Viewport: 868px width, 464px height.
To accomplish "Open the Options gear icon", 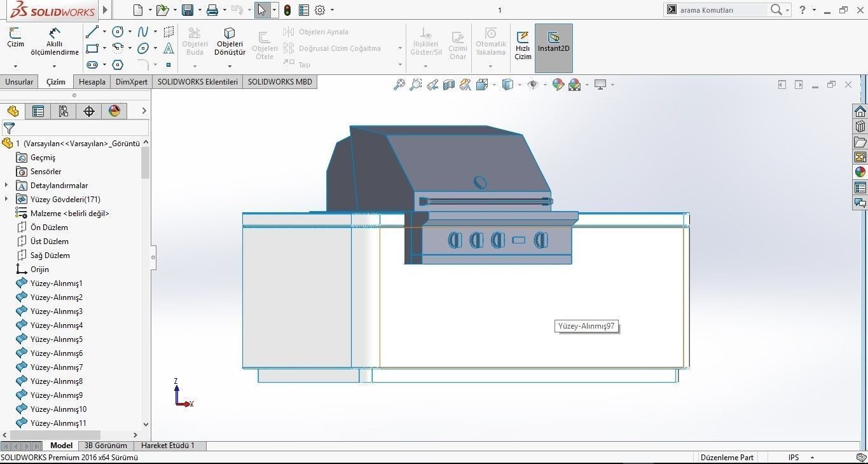I will (320, 10).
